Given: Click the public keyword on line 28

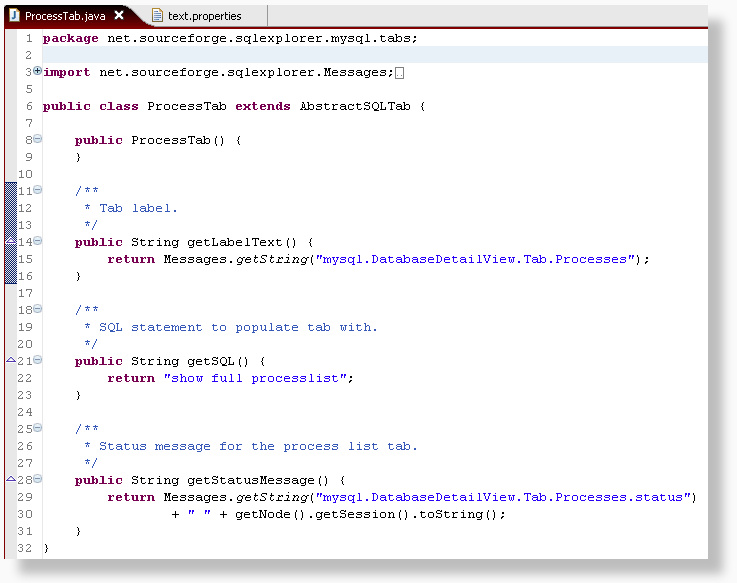Looking at the screenshot, I should (x=99, y=480).
